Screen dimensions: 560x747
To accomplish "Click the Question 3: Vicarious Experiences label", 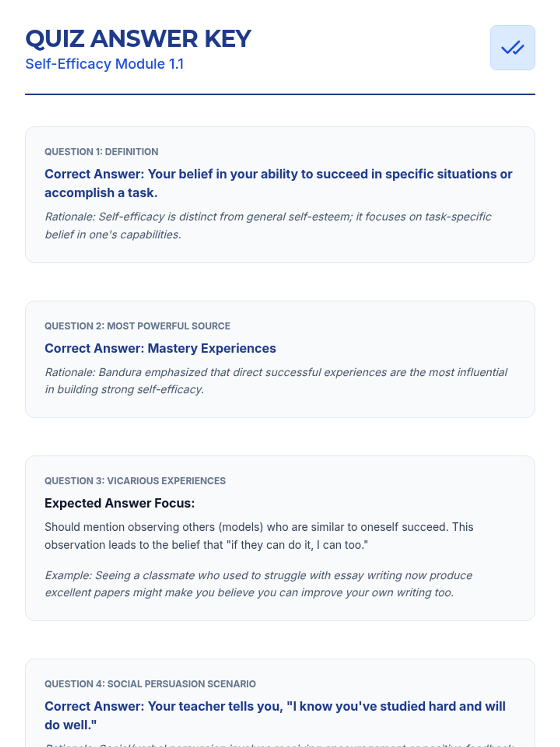I will click(135, 481).
